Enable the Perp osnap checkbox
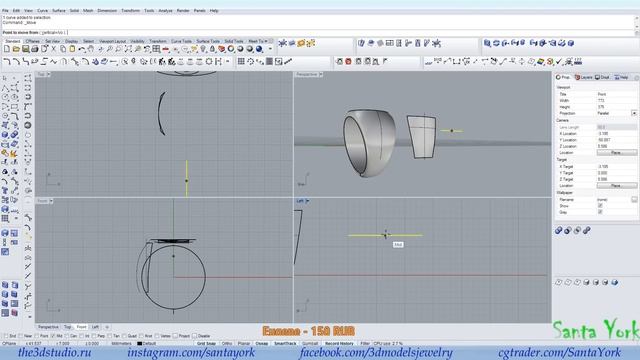Viewport: 640px width, 360px height. 94,336
